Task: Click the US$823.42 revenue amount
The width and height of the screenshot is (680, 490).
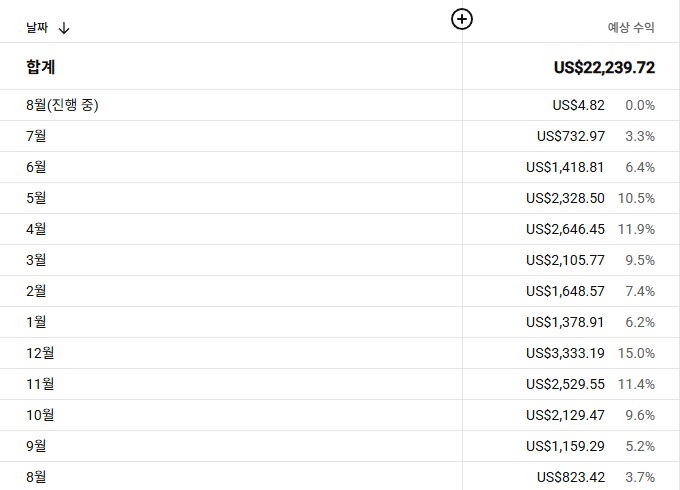Action: click(571, 477)
